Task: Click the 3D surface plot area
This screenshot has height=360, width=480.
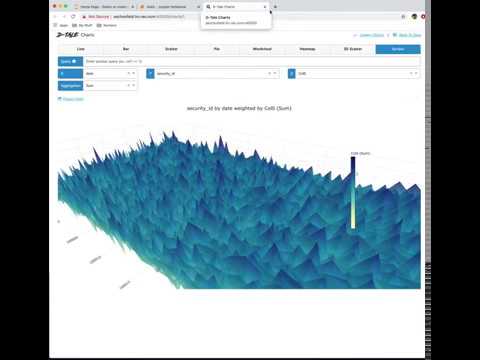Action: pos(239,210)
